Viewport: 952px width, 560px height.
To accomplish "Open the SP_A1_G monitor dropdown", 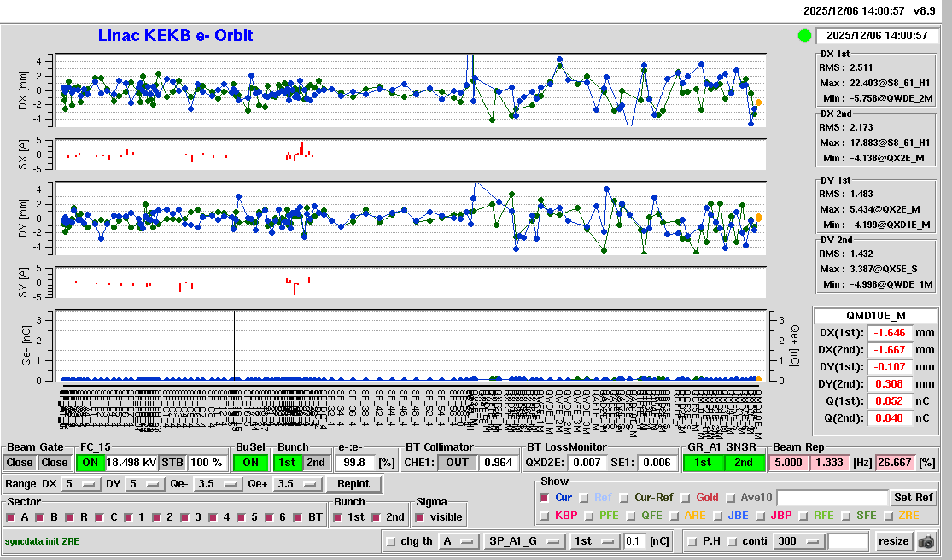I will (524, 541).
